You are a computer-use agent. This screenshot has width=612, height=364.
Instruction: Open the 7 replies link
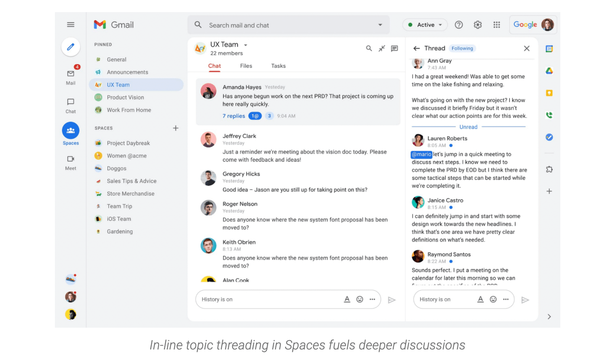click(x=234, y=116)
